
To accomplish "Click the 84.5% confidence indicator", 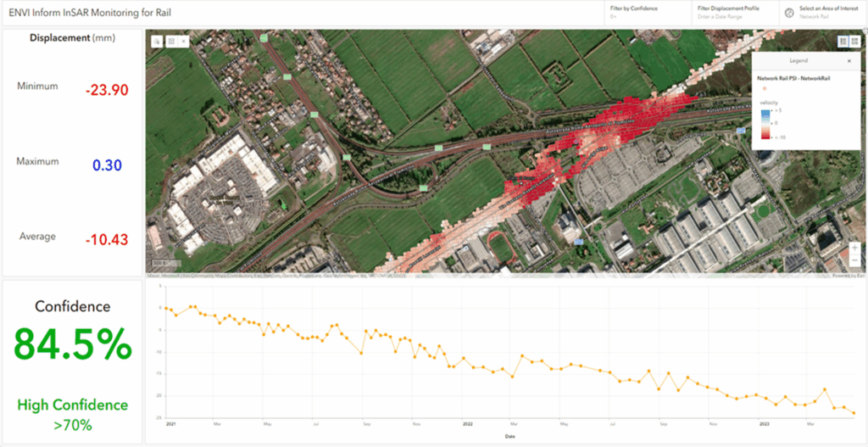I will click(x=73, y=344).
